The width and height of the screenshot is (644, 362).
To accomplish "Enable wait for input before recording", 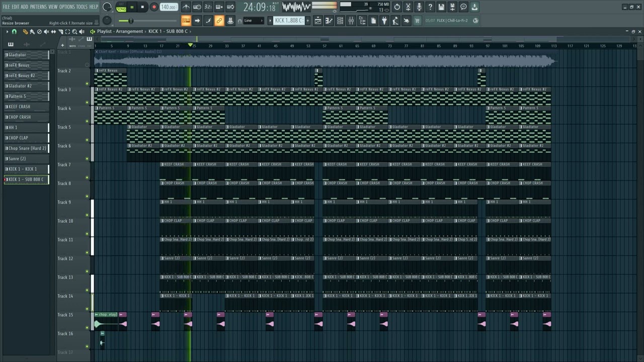I will point(197,7).
